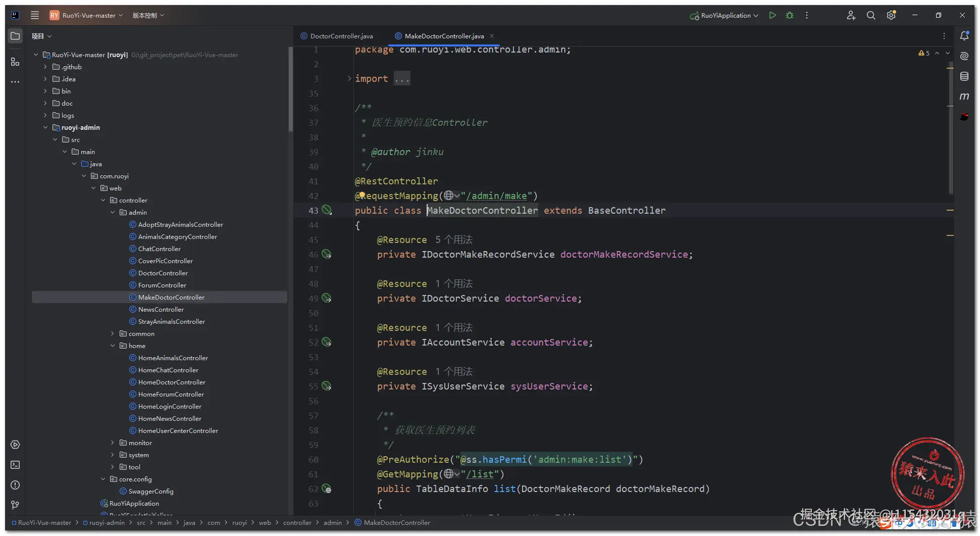Run RuoYiApplication with the play button
Image resolution: width=980 pixels, height=536 pixels.
772,15
